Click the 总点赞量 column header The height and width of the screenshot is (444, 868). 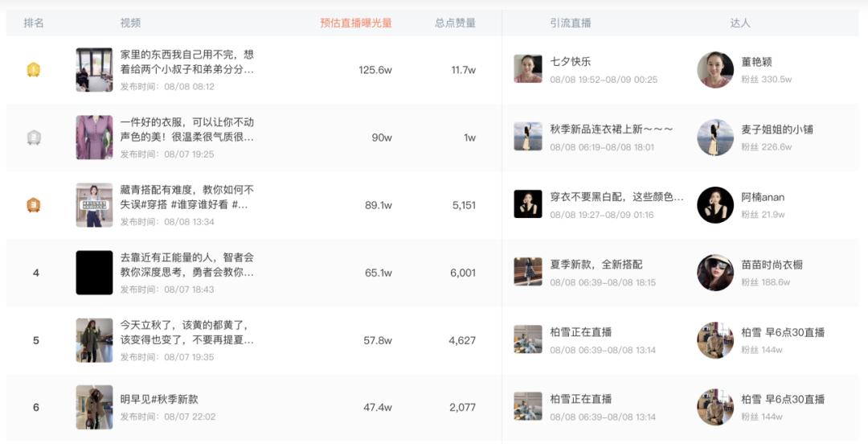(455, 23)
